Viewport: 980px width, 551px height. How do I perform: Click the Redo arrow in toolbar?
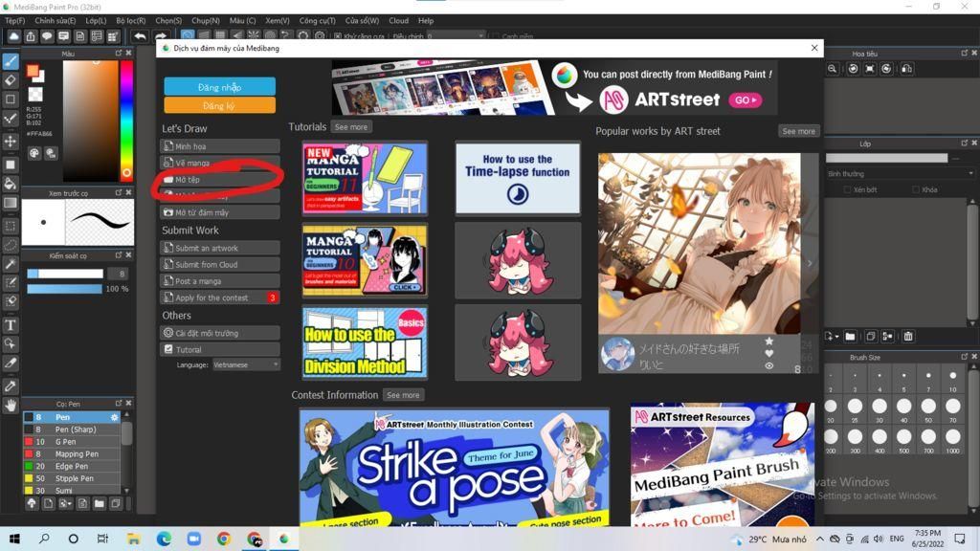point(161,36)
